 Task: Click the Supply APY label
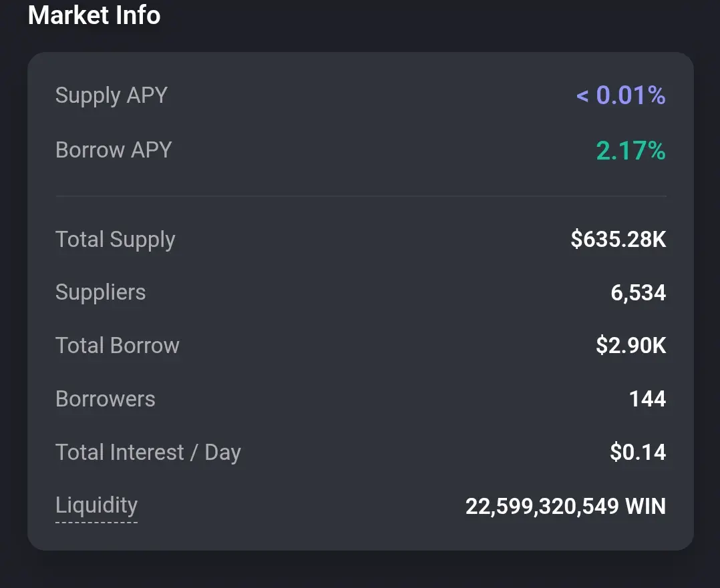point(111,95)
